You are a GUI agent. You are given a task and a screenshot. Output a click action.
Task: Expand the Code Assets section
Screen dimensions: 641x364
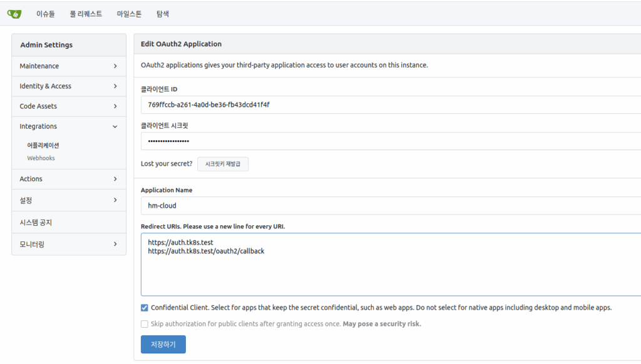click(69, 106)
